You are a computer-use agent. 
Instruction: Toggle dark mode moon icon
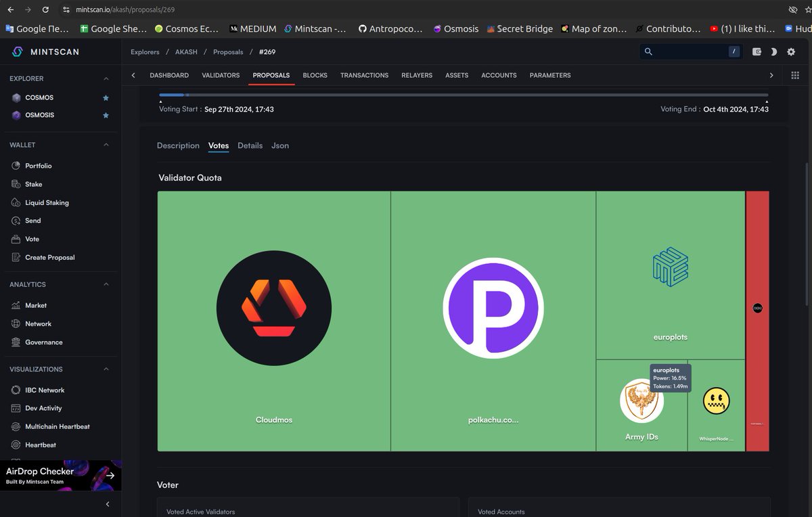pyautogui.click(x=773, y=51)
